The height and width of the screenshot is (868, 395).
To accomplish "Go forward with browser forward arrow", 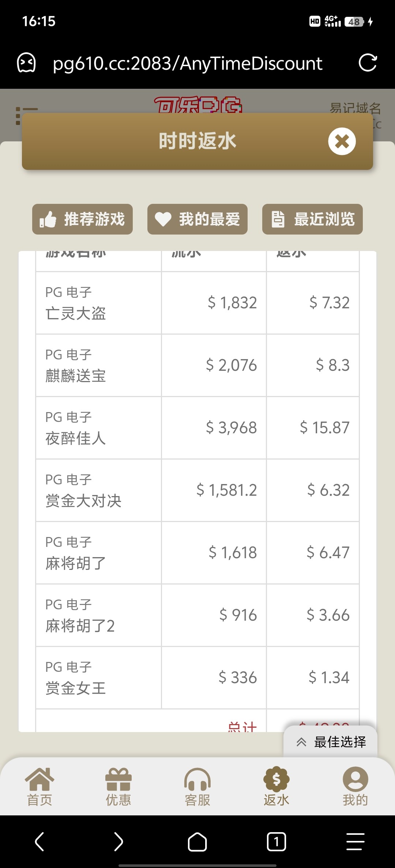I will point(118,842).
